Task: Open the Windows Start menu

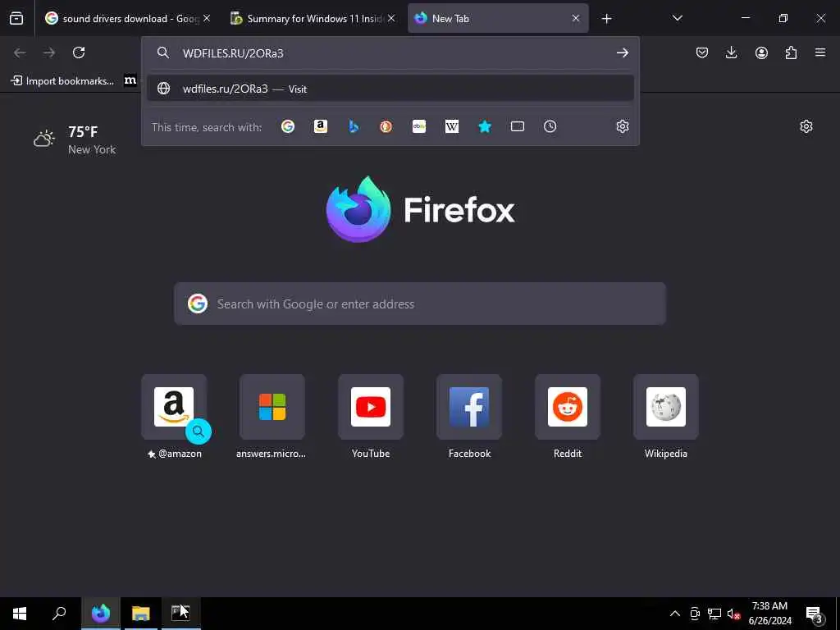Action: point(20,614)
